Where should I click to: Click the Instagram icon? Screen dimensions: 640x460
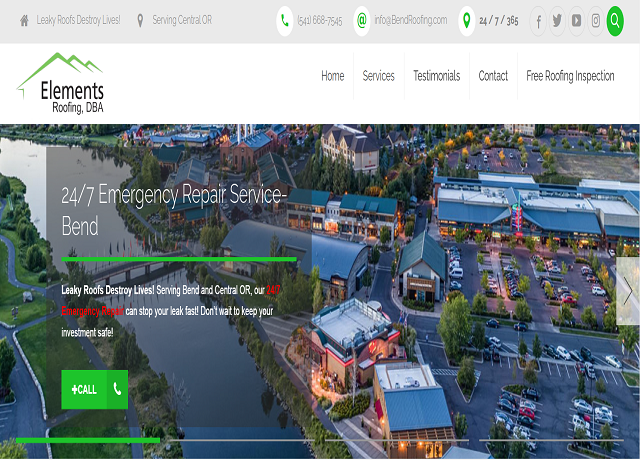tap(595, 20)
